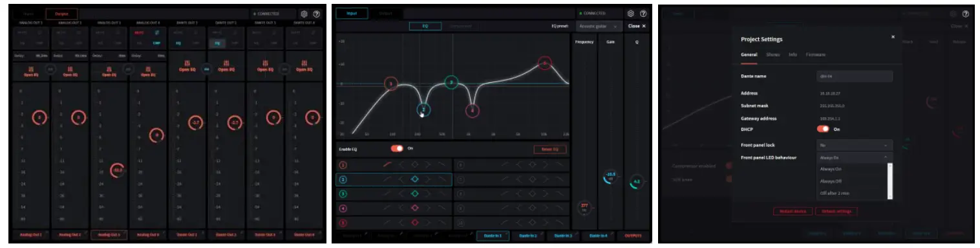Click Default settings button

tap(836, 211)
